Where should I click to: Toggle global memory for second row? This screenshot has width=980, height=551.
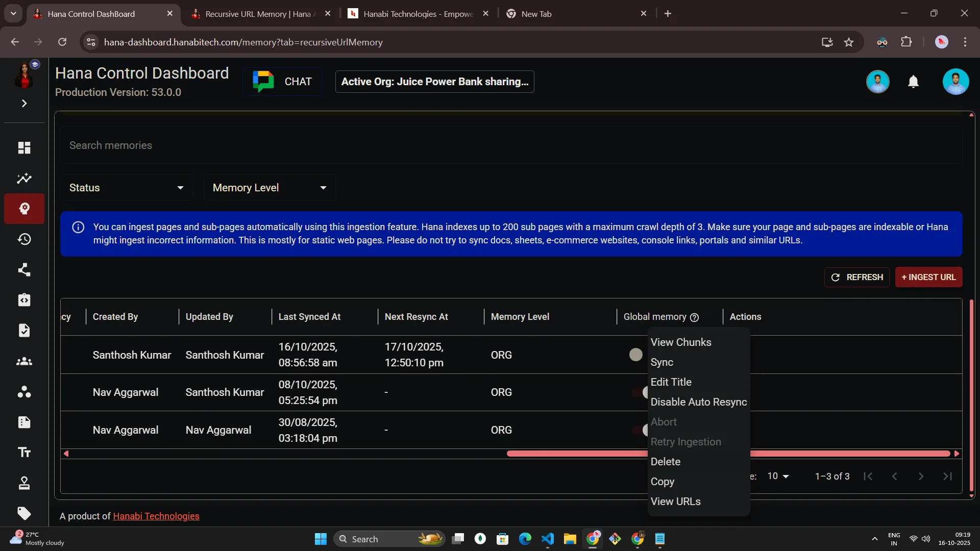(x=640, y=392)
